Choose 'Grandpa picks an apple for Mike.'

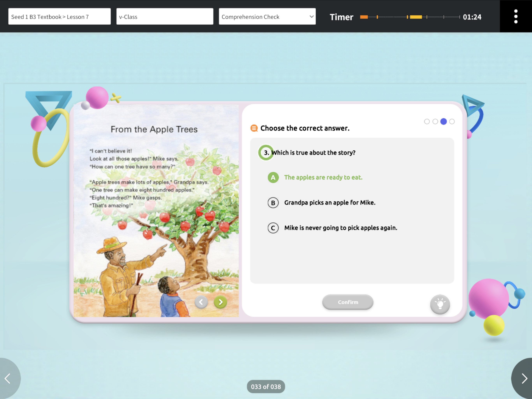[330, 203]
